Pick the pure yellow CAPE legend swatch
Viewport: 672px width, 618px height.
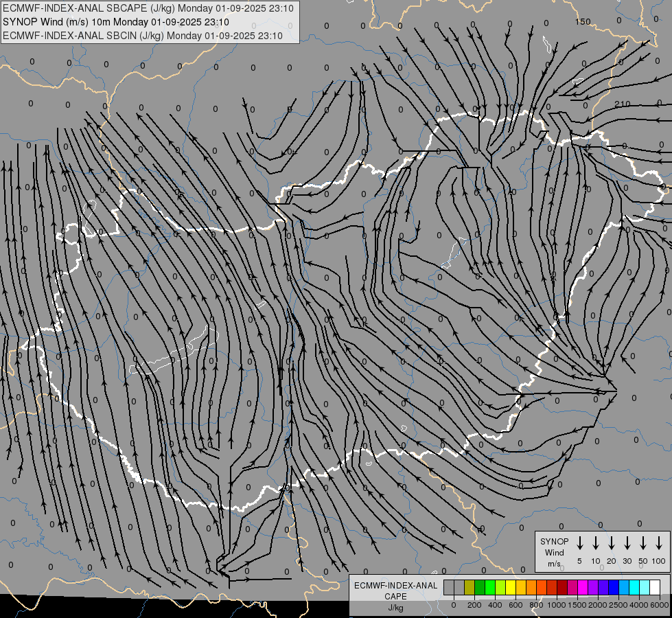click(x=511, y=588)
